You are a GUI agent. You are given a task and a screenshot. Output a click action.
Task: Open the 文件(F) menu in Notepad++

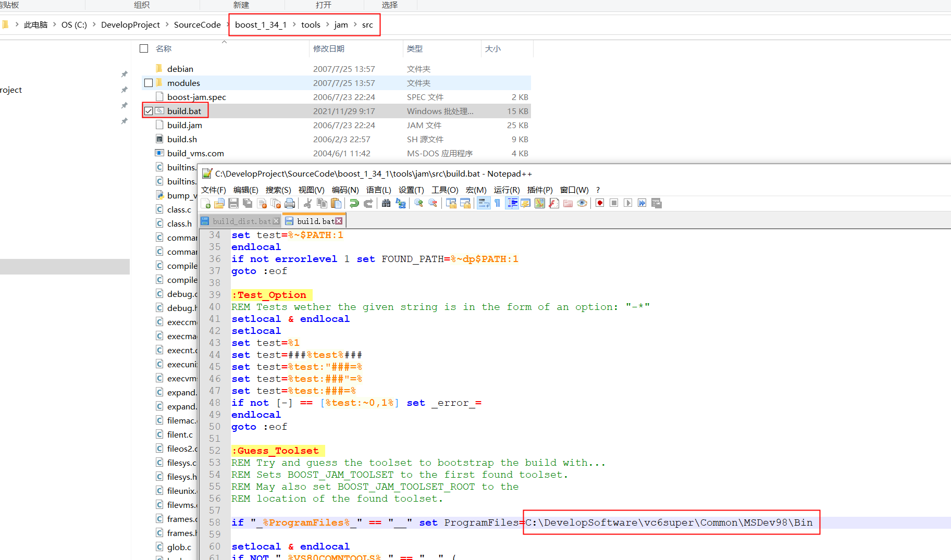coord(214,190)
